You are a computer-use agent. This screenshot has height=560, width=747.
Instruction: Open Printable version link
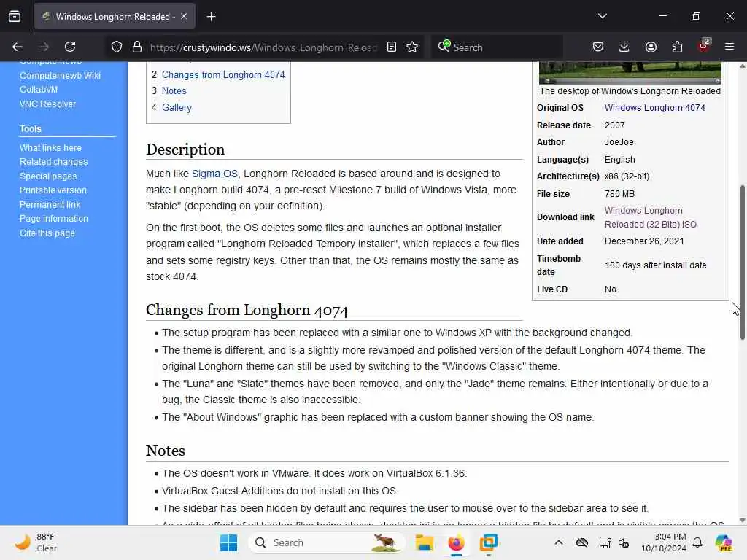point(53,190)
